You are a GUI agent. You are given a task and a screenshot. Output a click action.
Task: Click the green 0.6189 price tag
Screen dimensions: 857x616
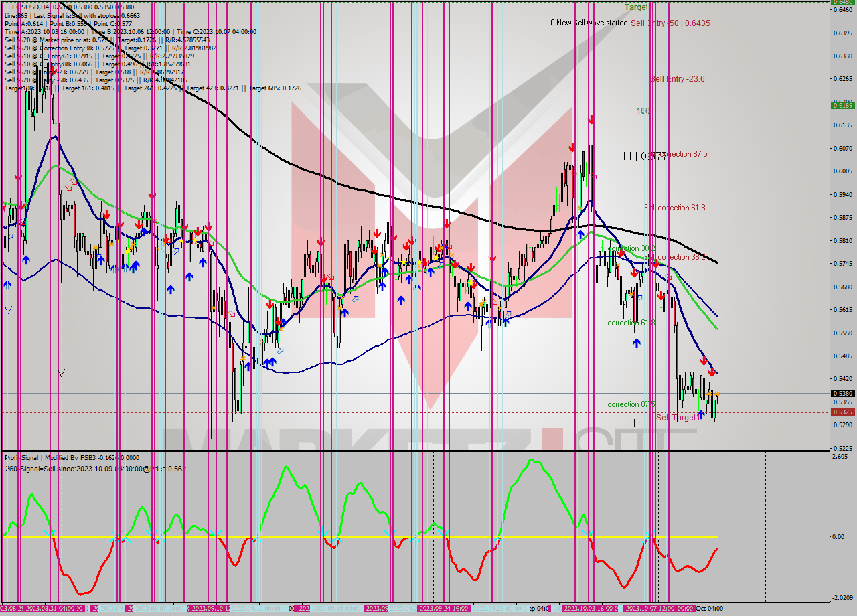click(842, 105)
